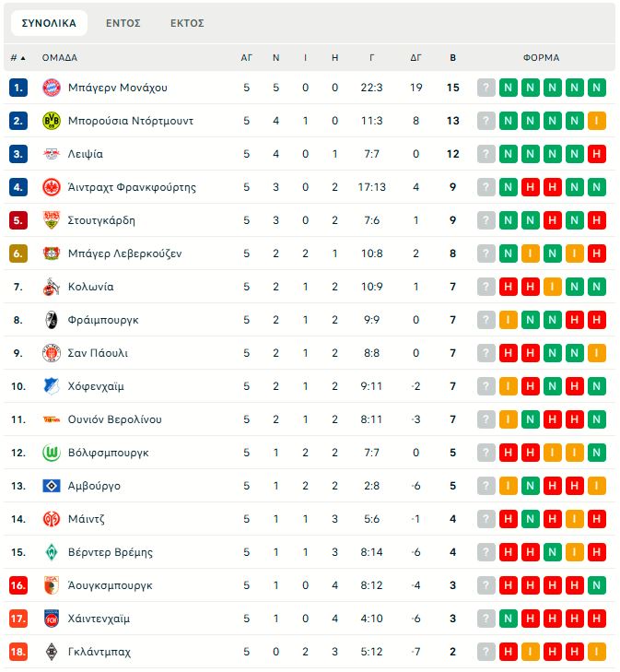The image size is (620, 672).
Task: Click the Werder Bremen club crest icon
Action: [51, 552]
